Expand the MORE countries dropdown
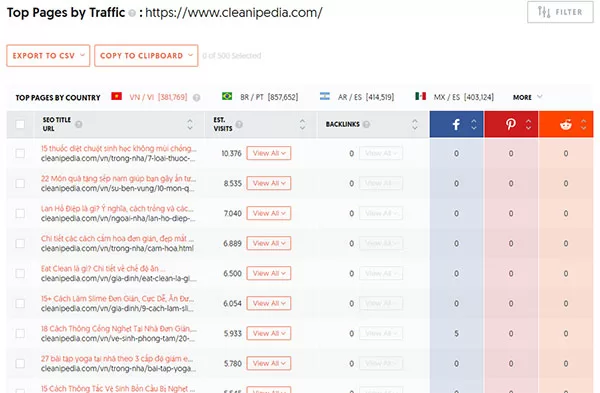The width and height of the screenshot is (600, 393). click(527, 97)
